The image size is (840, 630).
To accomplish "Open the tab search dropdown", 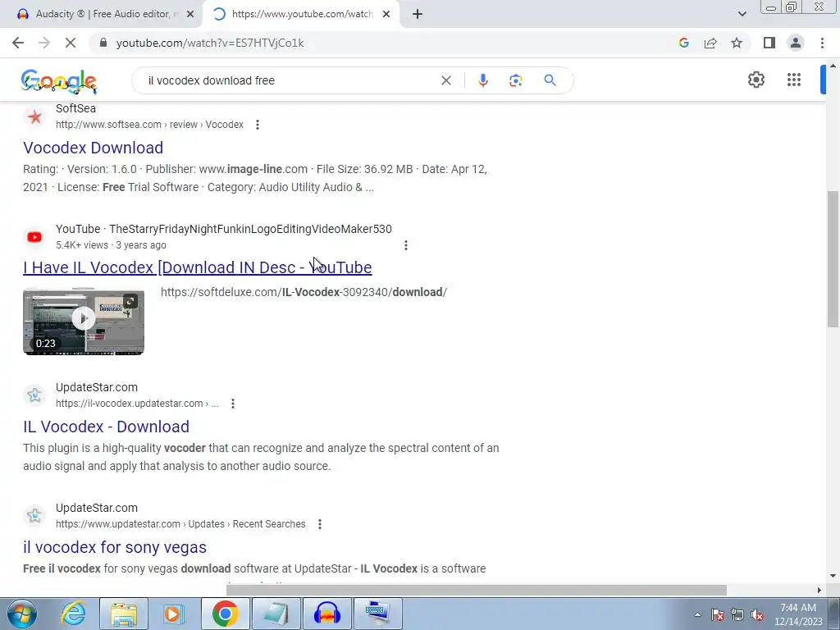I will [742, 14].
